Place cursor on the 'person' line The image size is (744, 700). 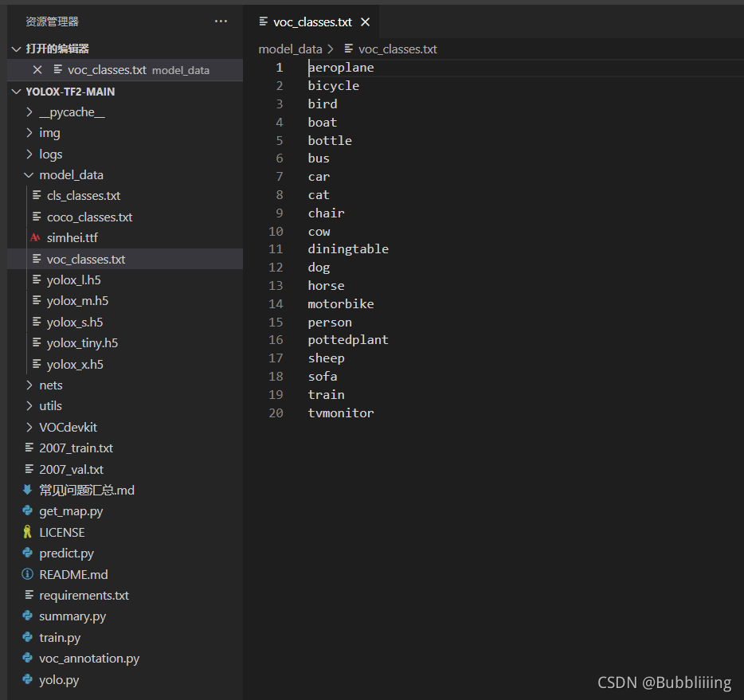(330, 323)
